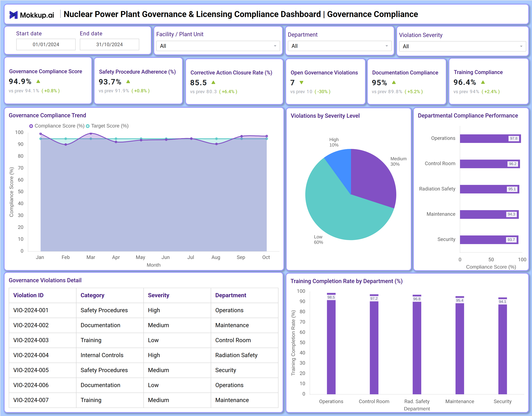The image size is (532, 416).
Task: Click the Control Room 96.2 compliance bar
Action: point(490,164)
